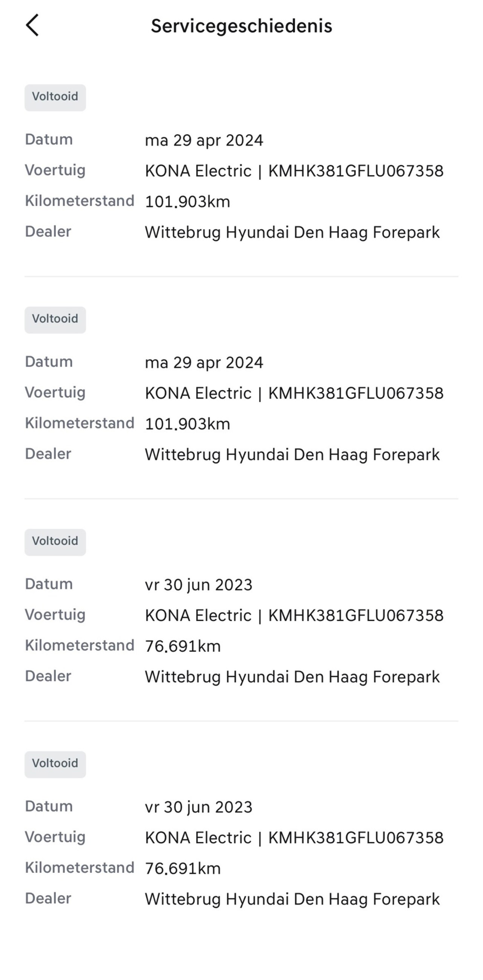Open the last record's vr 30 jun 2023 date

[198, 807]
